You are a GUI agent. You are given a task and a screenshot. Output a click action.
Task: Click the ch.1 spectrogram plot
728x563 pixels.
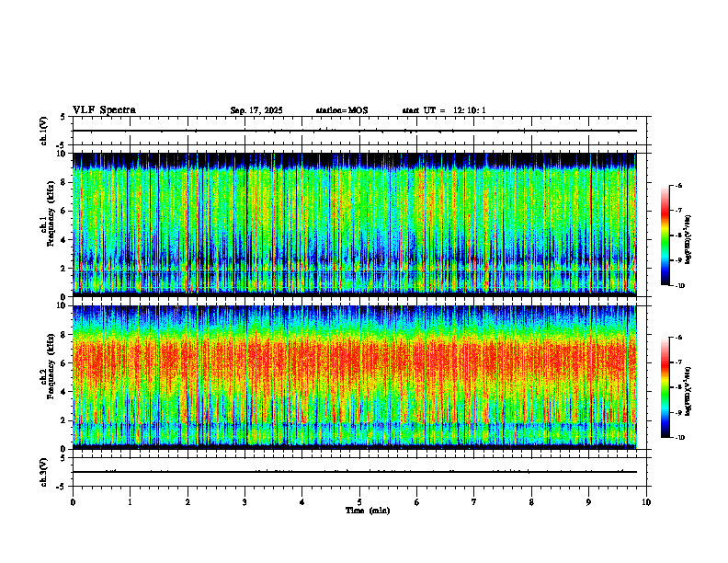(x=355, y=224)
